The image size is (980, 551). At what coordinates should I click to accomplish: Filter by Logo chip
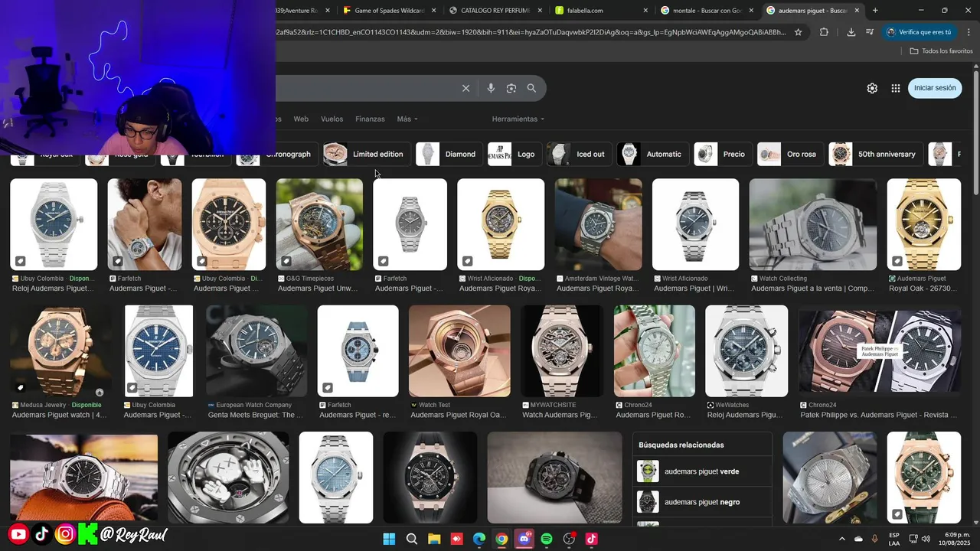coord(513,154)
